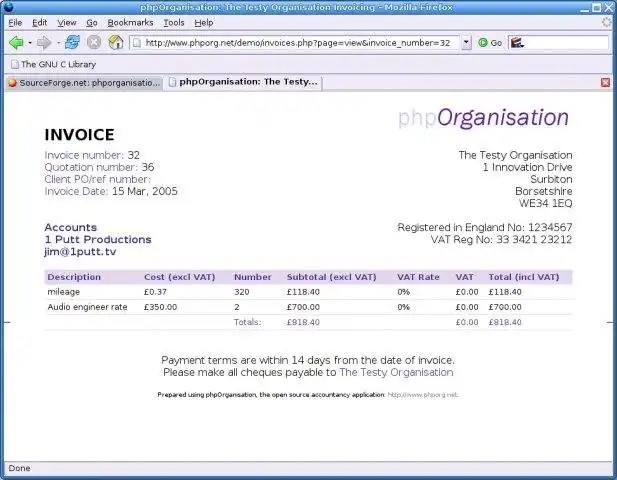The width and height of the screenshot is (617, 480).
Task: Click the search text field
Action: pyautogui.click(x=567, y=42)
